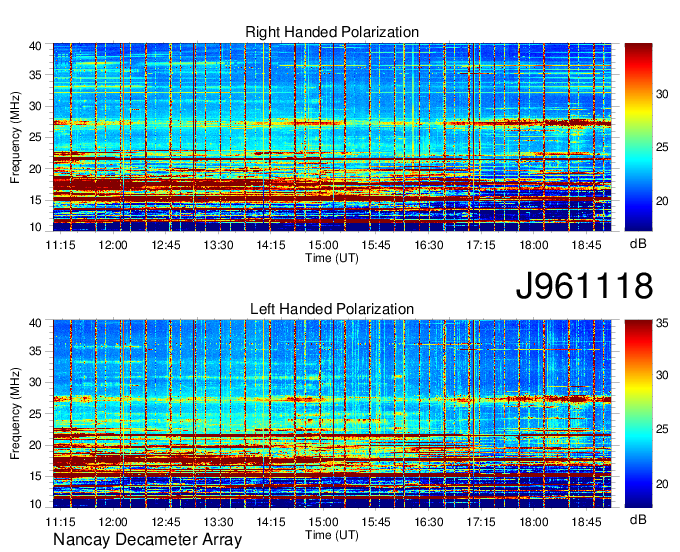Image resolution: width=680 pixels, height=552 pixels.
Task: Click the 17:15 time tick of Right Handed plot
Action: click(481, 245)
